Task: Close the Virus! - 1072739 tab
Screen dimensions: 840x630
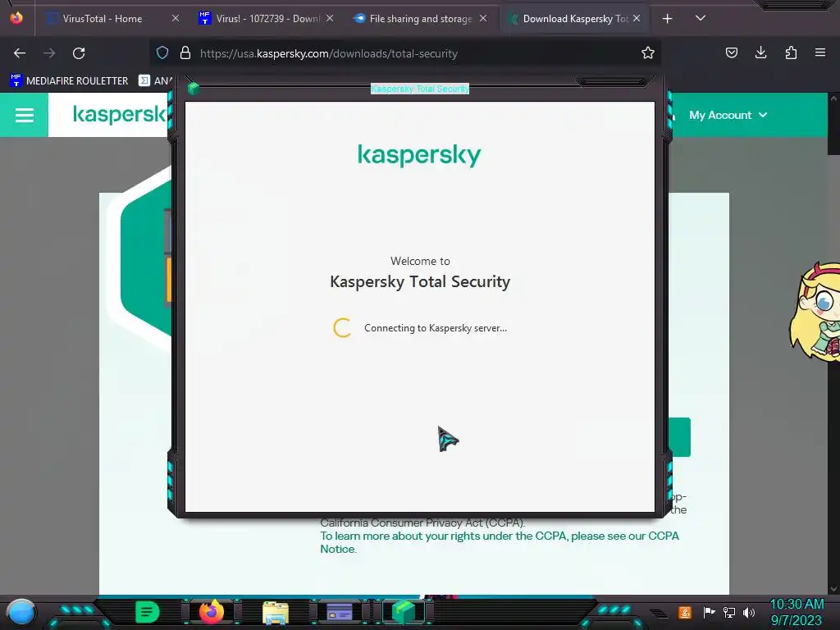Action: [330, 19]
